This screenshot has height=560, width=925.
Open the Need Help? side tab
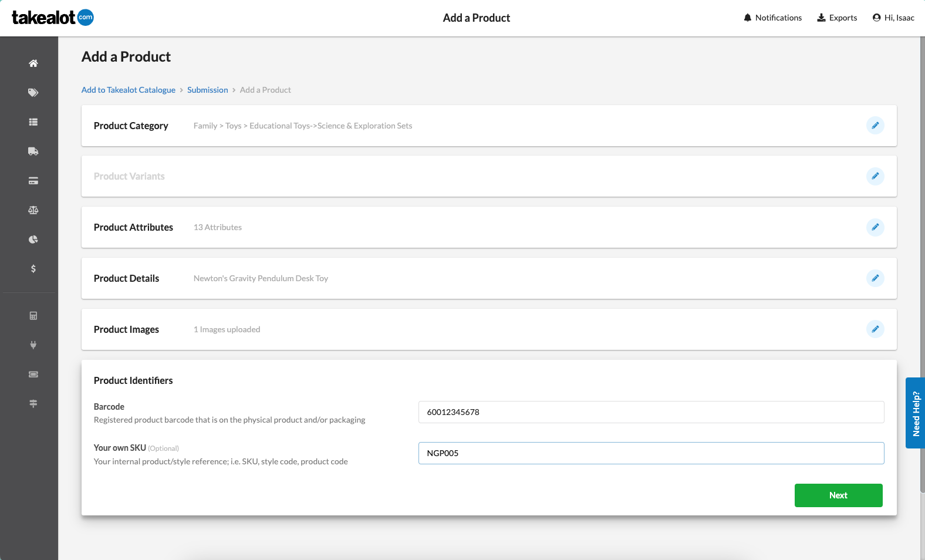916,413
